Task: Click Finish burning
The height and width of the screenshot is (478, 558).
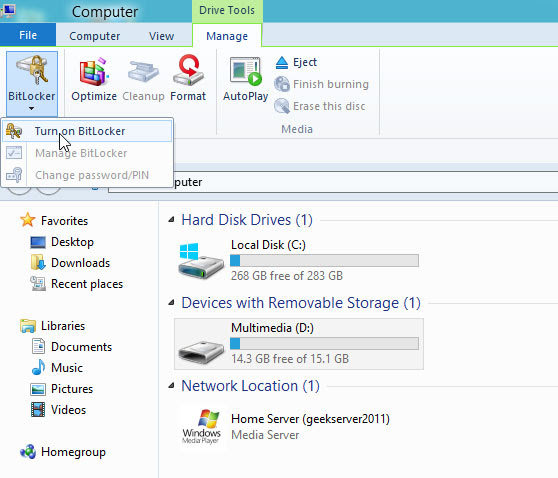Action: pyautogui.click(x=321, y=84)
